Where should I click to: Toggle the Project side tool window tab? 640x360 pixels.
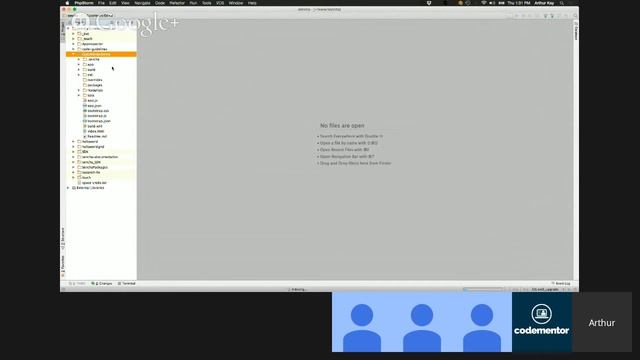63,31
